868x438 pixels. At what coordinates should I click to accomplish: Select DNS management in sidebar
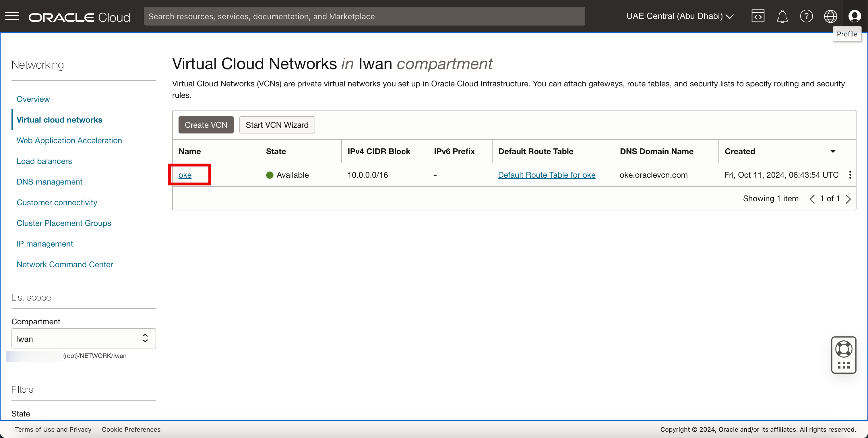click(x=50, y=182)
